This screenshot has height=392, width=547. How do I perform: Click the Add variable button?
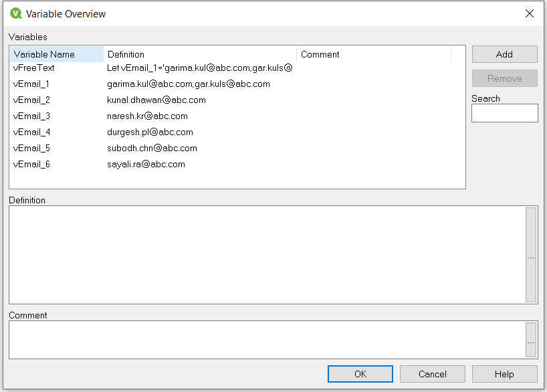[504, 54]
